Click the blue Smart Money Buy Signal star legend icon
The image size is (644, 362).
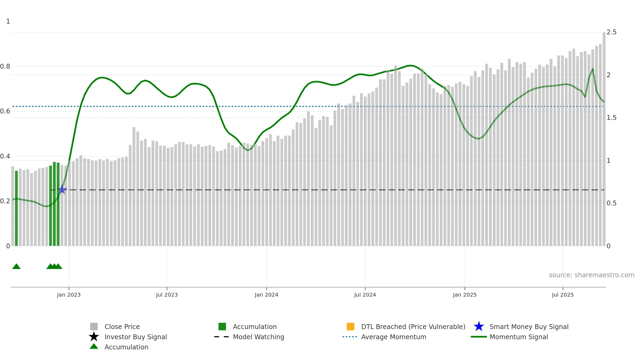[x=479, y=327]
